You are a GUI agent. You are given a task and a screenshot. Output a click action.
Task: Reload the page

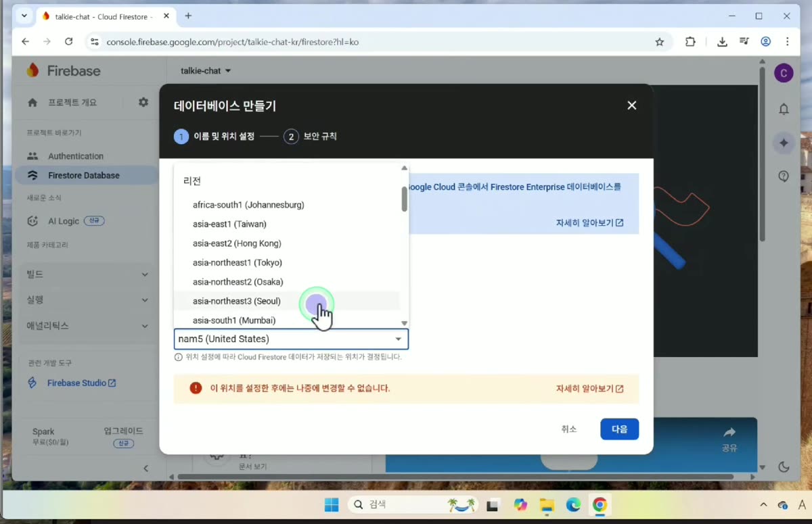(x=68, y=42)
